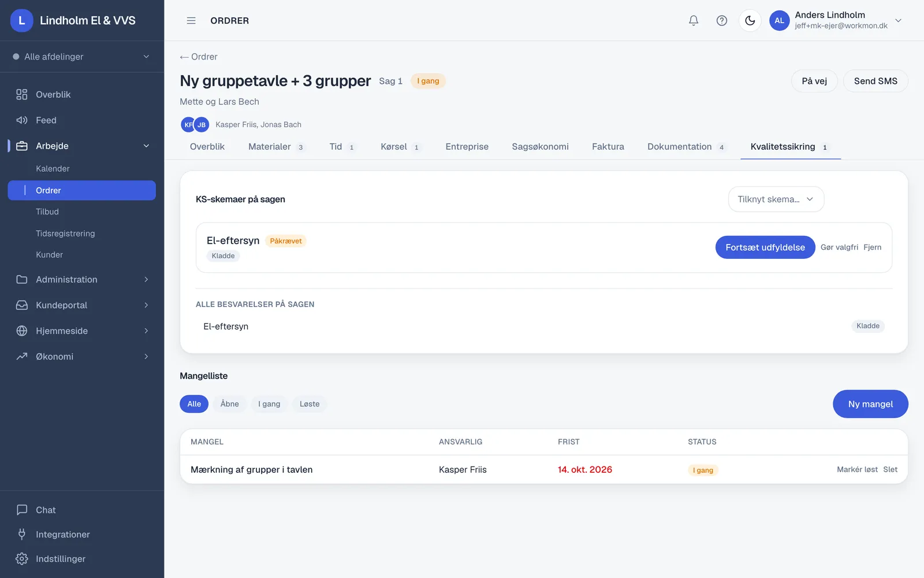This screenshot has width=924, height=578.
Task: Expand the Hjemmeside chevron
Action: 146,331
